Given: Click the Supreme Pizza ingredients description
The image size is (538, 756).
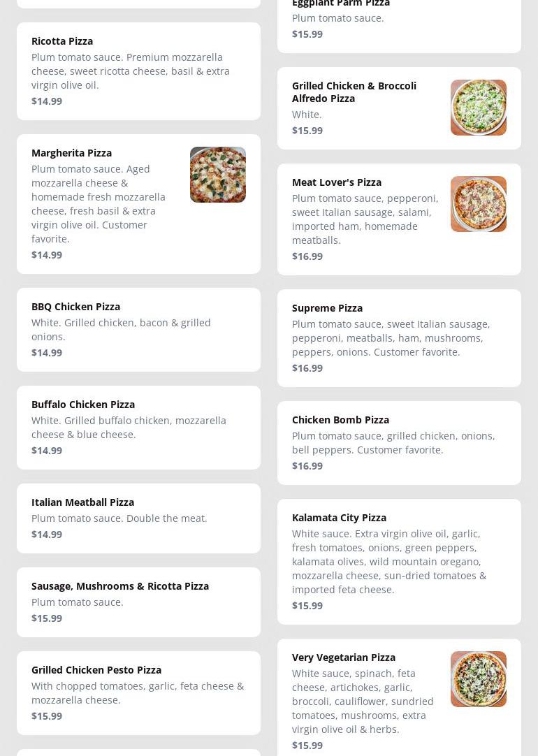Looking at the screenshot, I should pyautogui.click(x=391, y=338).
